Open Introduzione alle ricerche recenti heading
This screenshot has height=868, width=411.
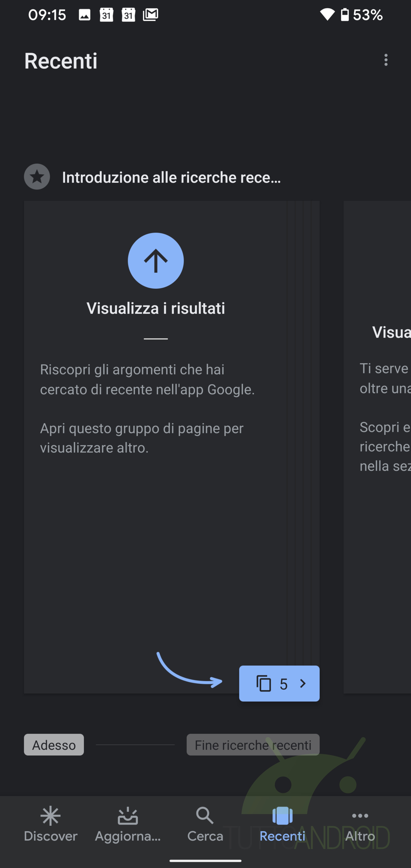click(x=171, y=177)
